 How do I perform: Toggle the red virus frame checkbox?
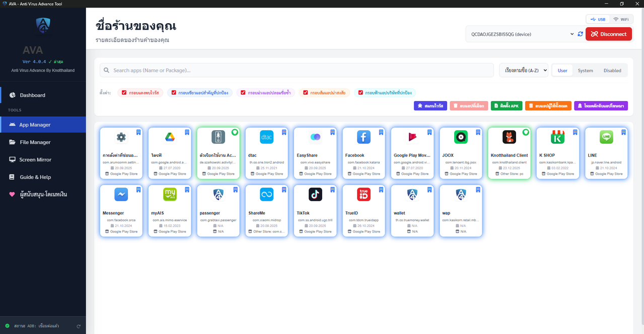[x=125, y=93]
